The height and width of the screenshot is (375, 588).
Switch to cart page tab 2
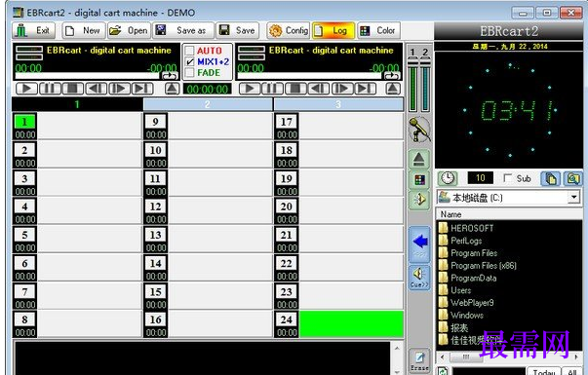(208, 104)
